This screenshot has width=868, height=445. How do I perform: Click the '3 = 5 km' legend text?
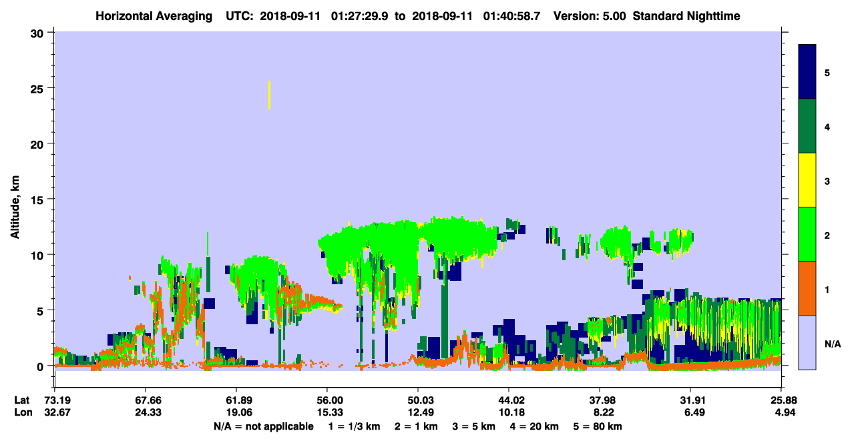click(475, 426)
